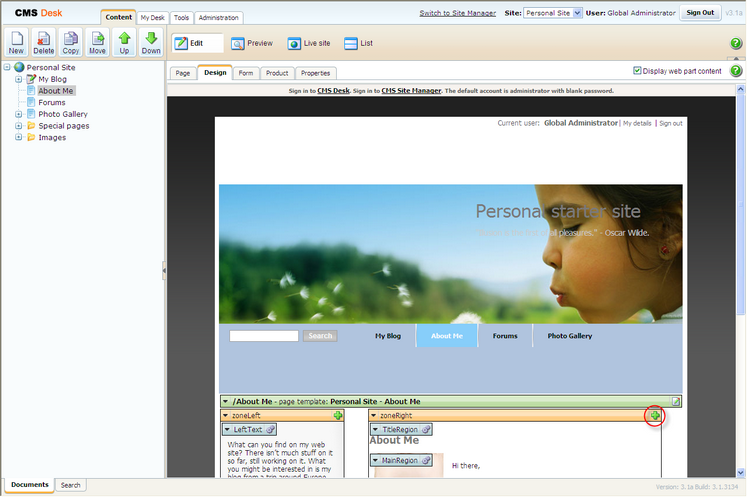Collapse Personal Site root tree node
This screenshot has height=497, width=747.
click(7, 67)
